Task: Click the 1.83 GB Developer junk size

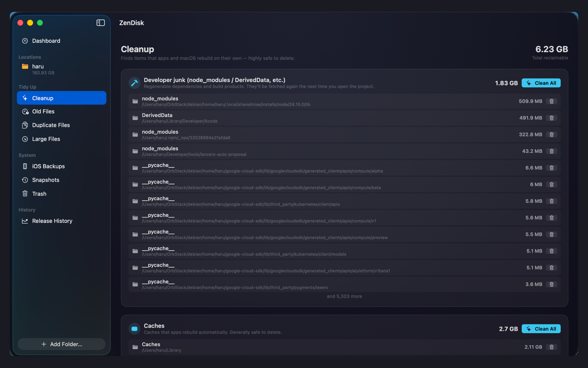Action: pos(506,83)
